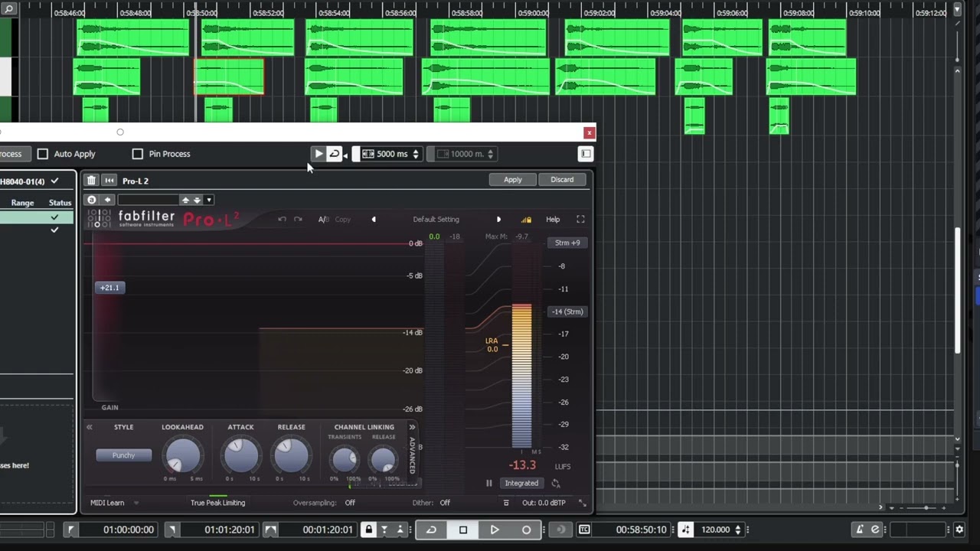
Task: Click the timecode format icon
Action: tap(584, 530)
